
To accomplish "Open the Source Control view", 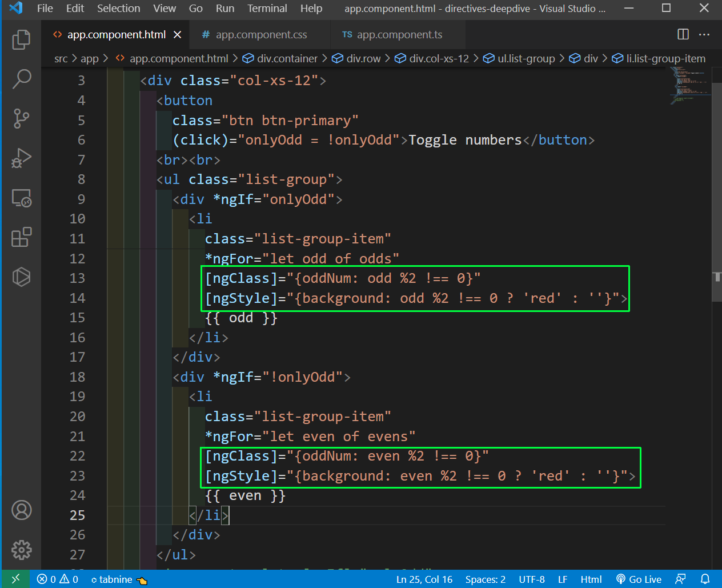I will pyautogui.click(x=21, y=118).
